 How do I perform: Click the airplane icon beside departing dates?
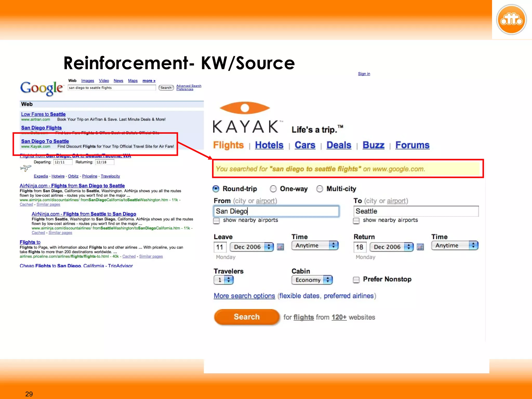coord(25,168)
